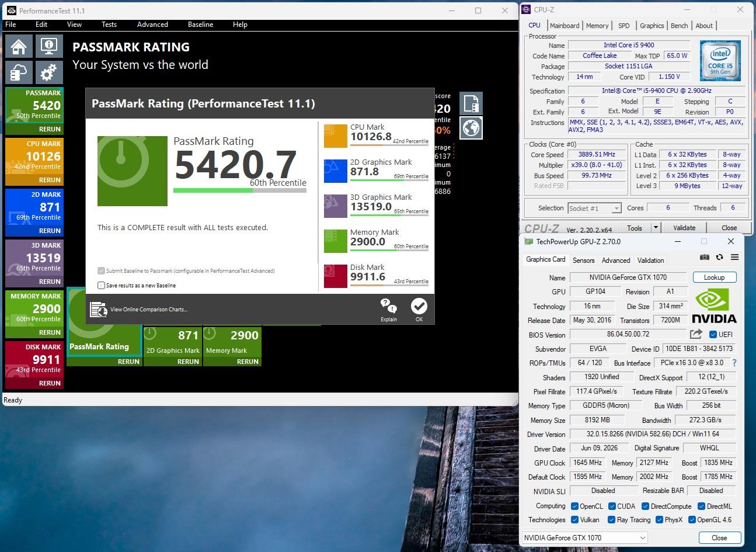Click the BIOS Version field 86.04.50.00.72

[628, 334]
